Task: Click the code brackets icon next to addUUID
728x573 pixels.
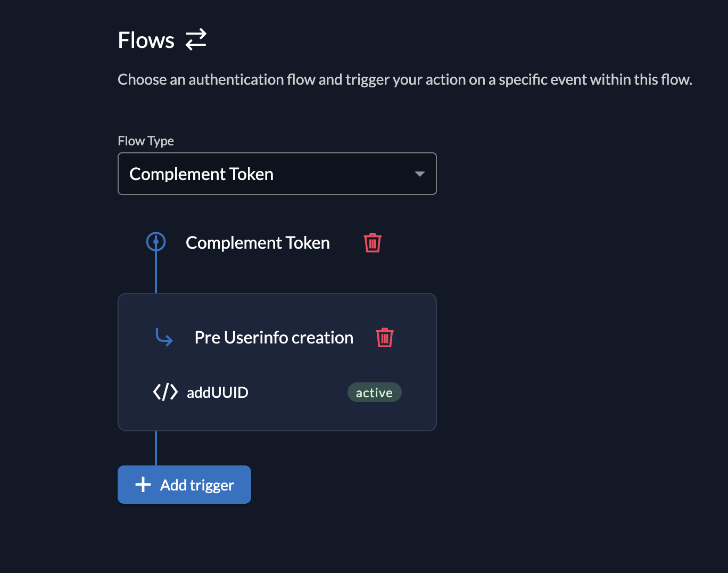Action: (x=166, y=392)
